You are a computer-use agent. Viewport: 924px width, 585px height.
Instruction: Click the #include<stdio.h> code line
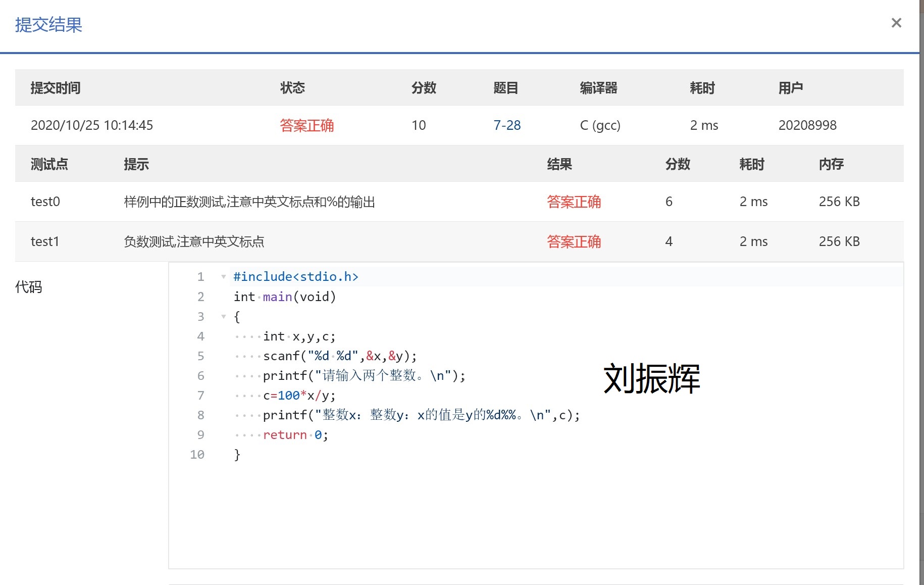point(296,277)
